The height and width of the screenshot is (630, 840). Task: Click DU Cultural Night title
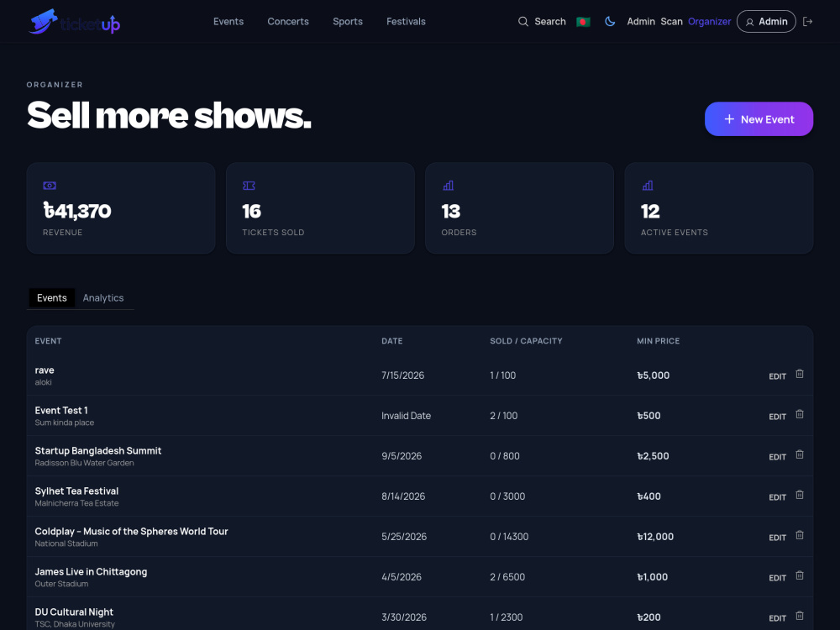[74, 612]
